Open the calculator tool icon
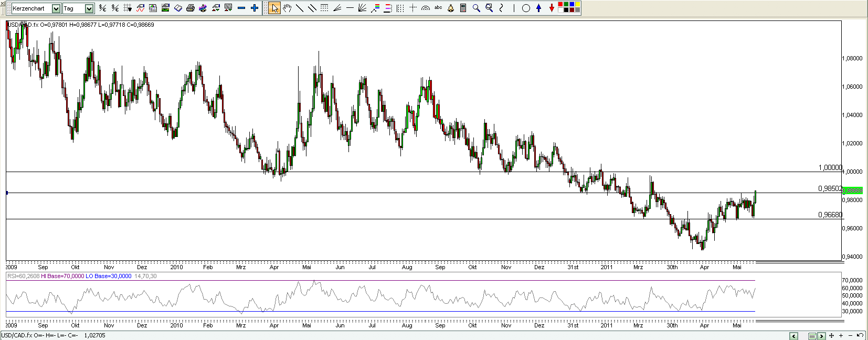Viewport: 868px width, 340px height. pos(463,8)
